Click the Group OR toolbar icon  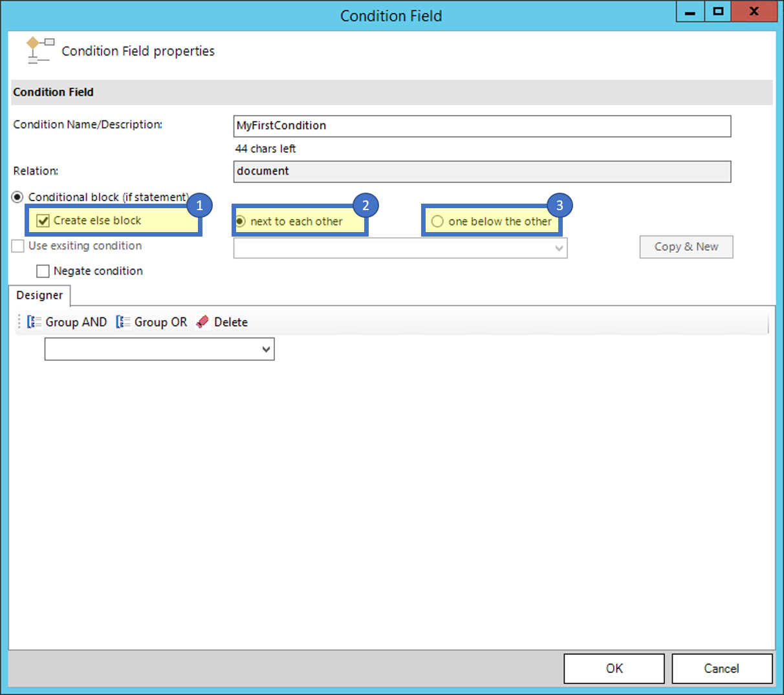pyautogui.click(x=123, y=321)
